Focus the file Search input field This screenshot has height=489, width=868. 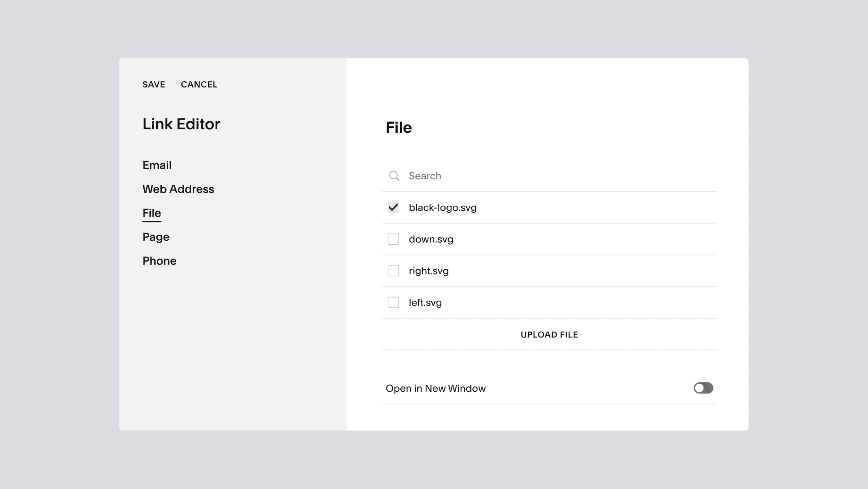point(556,176)
